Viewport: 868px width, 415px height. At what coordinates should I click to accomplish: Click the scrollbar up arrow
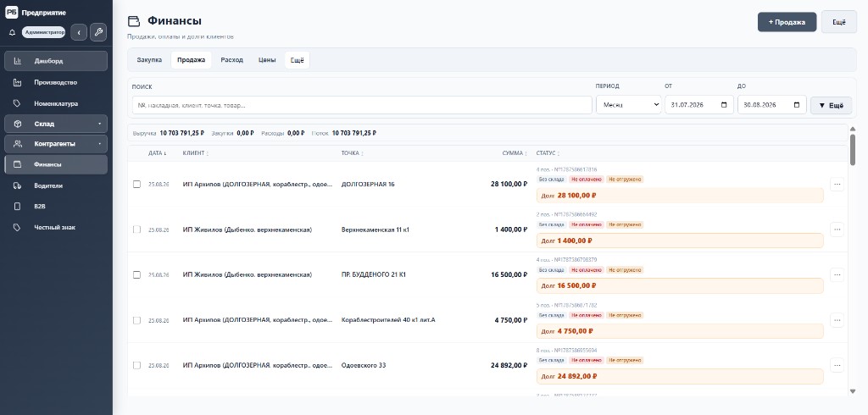(853, 129)
